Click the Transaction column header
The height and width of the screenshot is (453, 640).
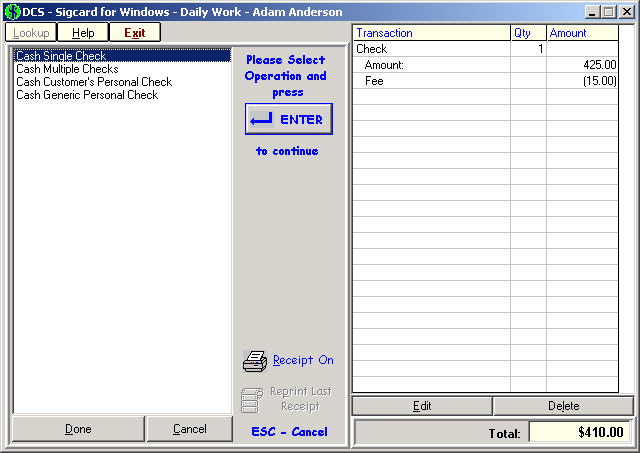(431, 33)
